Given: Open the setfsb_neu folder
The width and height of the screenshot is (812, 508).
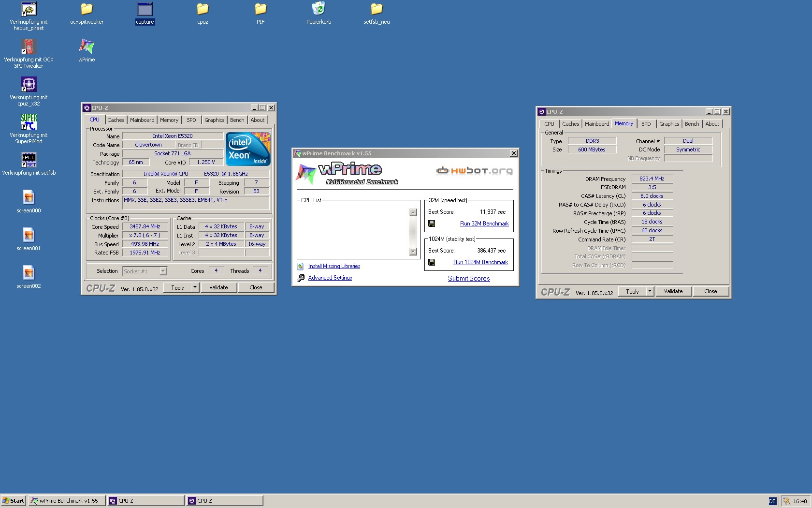Looking at the screenshot, I should [377, 9].
